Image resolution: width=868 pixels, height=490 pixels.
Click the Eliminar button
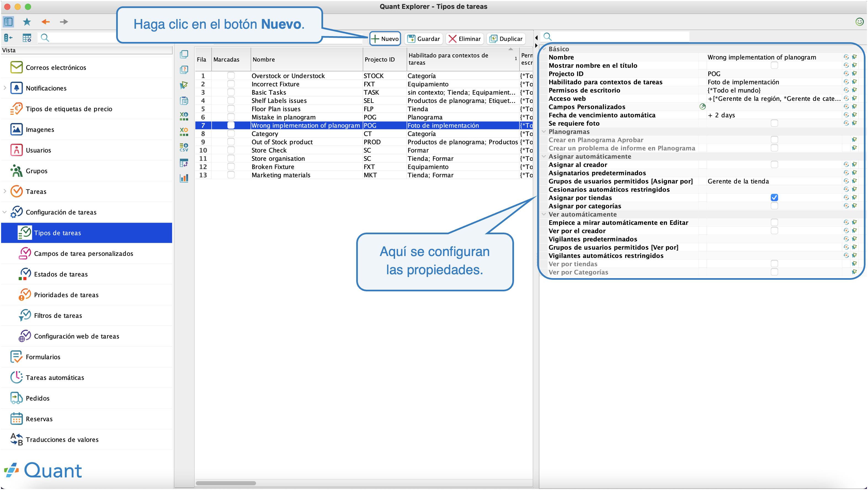[465, 39]
